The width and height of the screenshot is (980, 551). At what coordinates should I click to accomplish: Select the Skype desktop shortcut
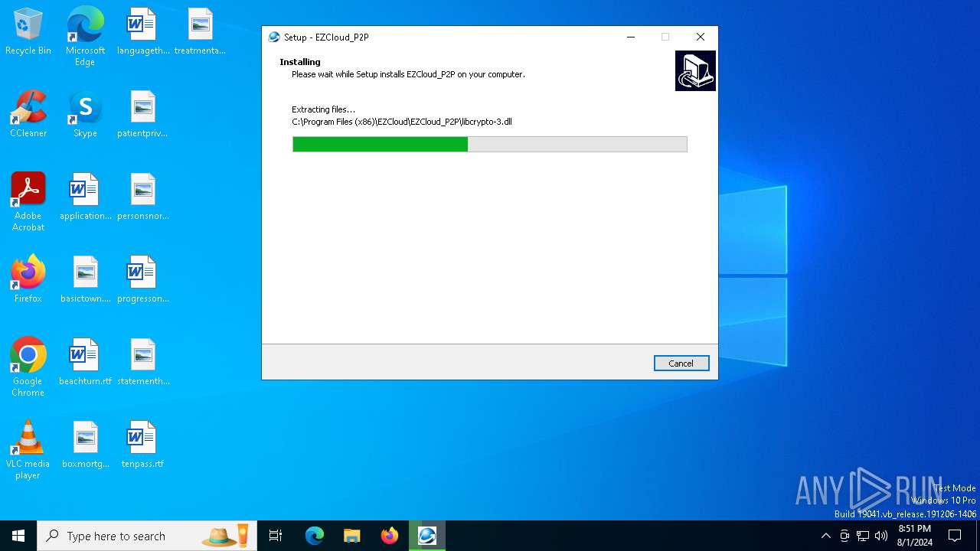pos(85,115)
